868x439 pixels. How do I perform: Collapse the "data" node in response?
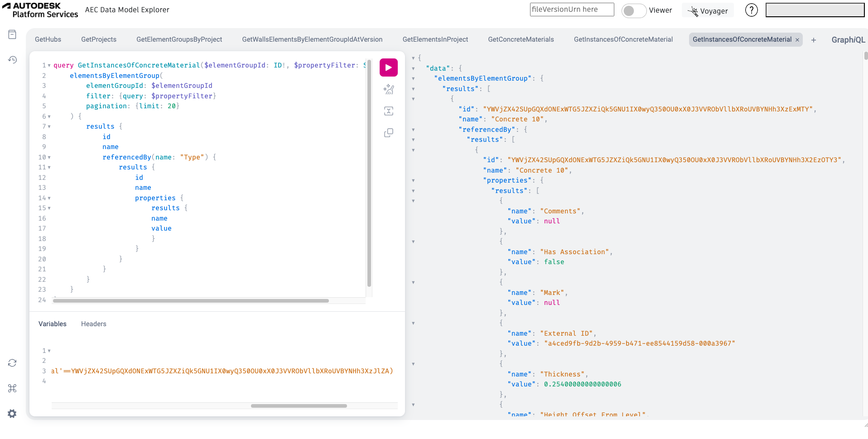413,68
